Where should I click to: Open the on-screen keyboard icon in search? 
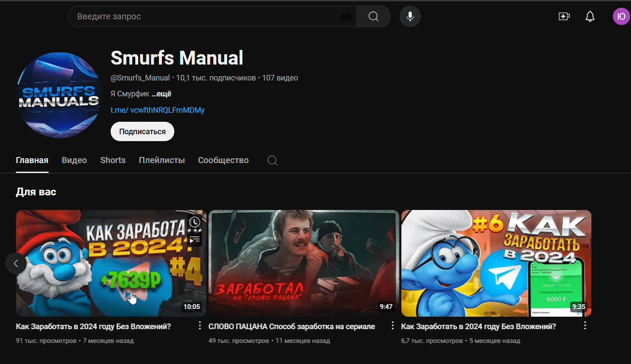tap(346, 17)
